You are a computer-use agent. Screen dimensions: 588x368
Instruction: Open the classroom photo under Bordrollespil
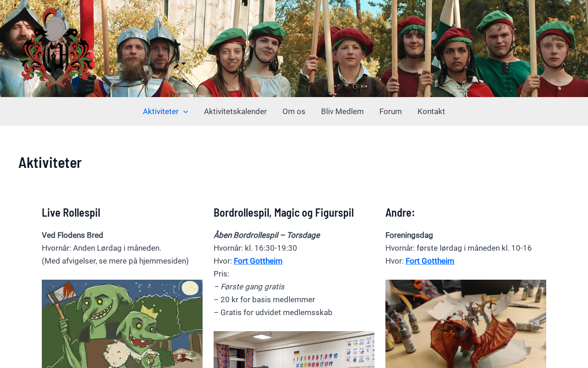pyautogui.click(x=294, y=350)
